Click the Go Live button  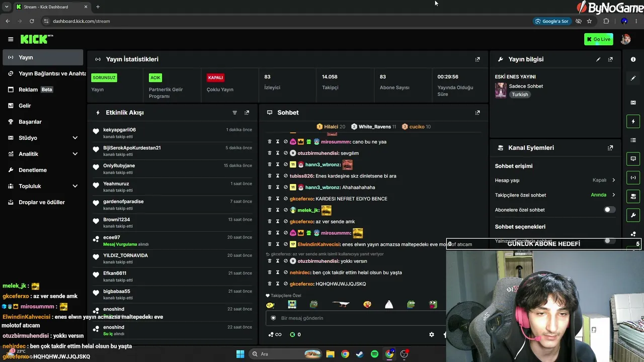coord(599,39)
